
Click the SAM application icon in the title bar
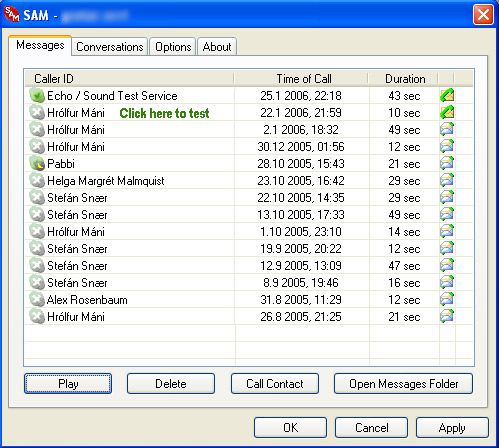tap(12, 14)
